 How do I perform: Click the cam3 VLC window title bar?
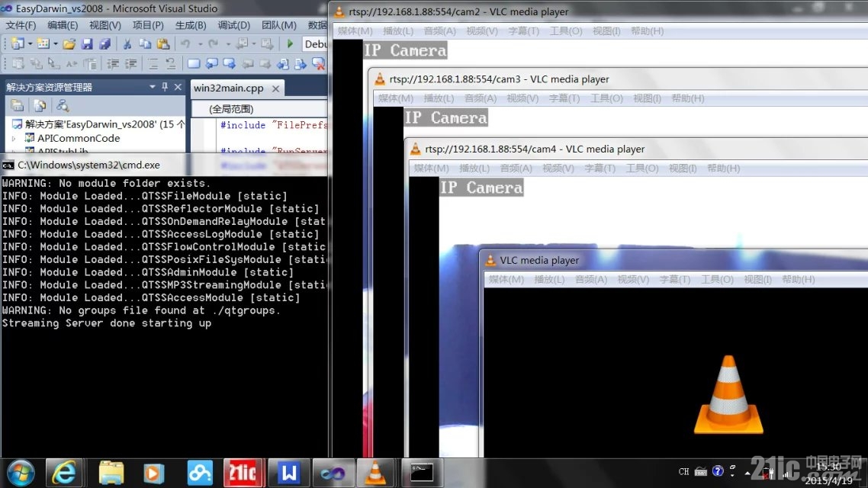(x=619, y=79)
